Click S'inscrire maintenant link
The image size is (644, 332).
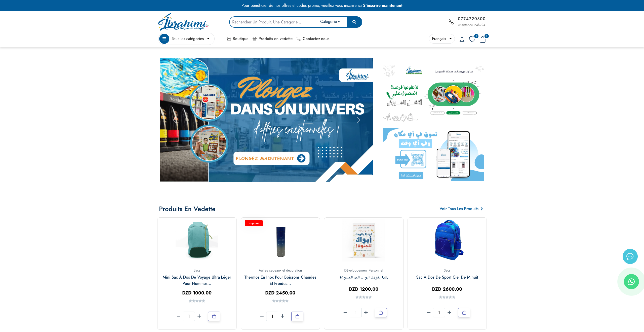(383, 5)
